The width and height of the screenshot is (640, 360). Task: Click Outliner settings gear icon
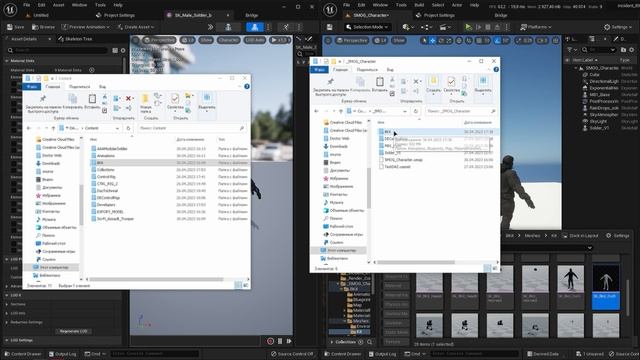click(x=631, y=49)
